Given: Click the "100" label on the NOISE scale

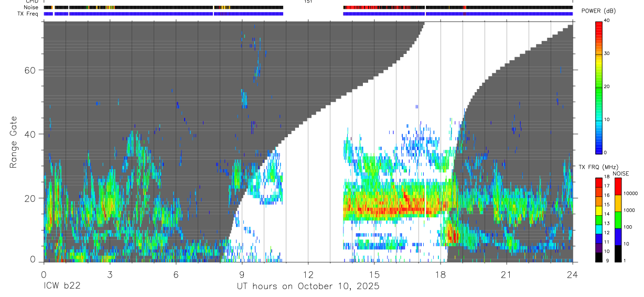Looking at the screenshot, I should [628, 227].
